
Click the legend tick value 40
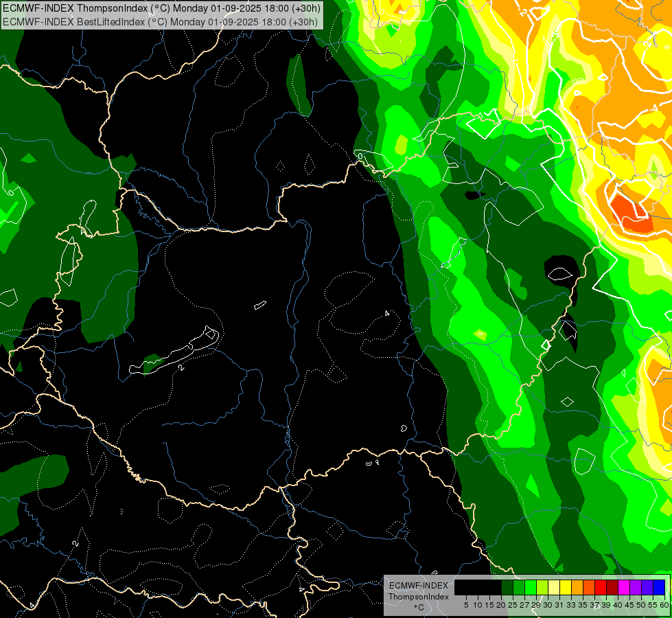[618, 605]
